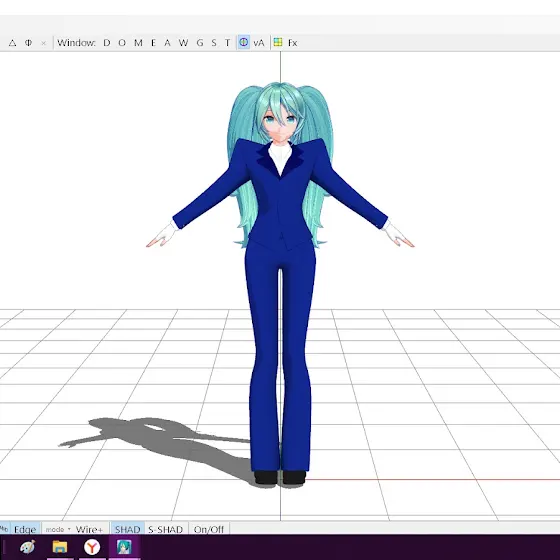The height and width of the screenshot is (560, 560).
Task: Toggle the Edge display button
Action: click(25, 529)
